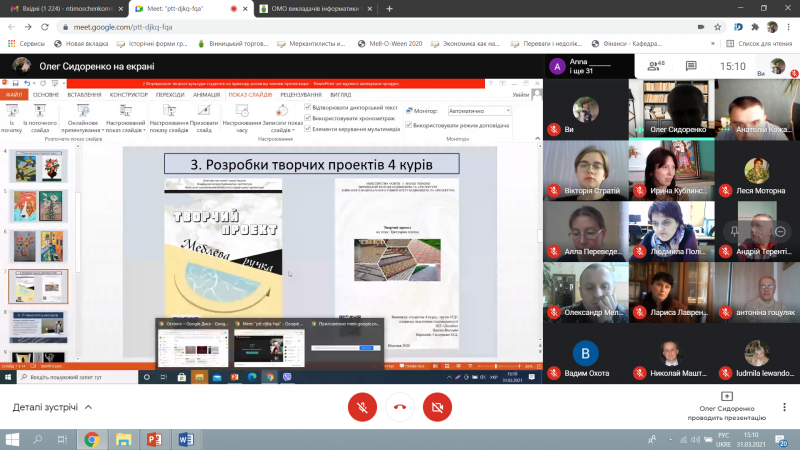Toggle Відтворювати дикторський текст checkbox
This screenshot has height=450, width=800.
pos(308,107)
